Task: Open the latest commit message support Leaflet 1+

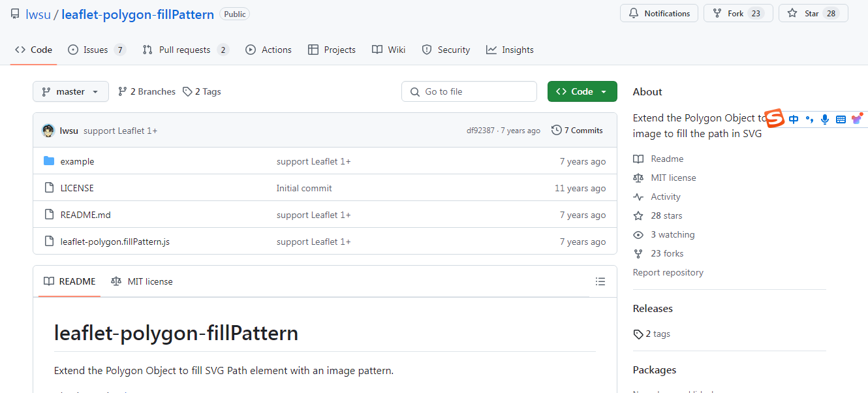Action: point(120,131)
